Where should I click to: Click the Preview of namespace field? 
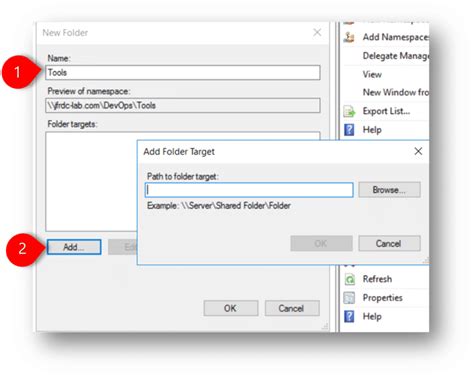point(183,106)
